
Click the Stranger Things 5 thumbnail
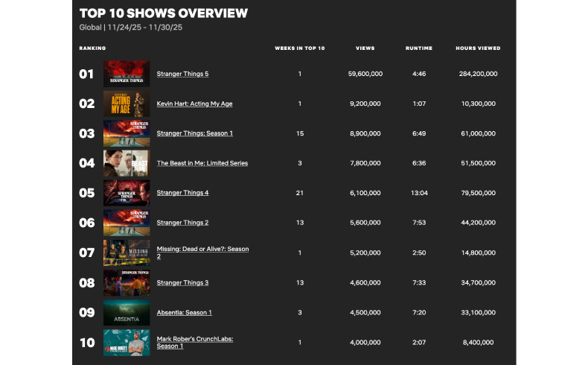click(x=127, y=74)
